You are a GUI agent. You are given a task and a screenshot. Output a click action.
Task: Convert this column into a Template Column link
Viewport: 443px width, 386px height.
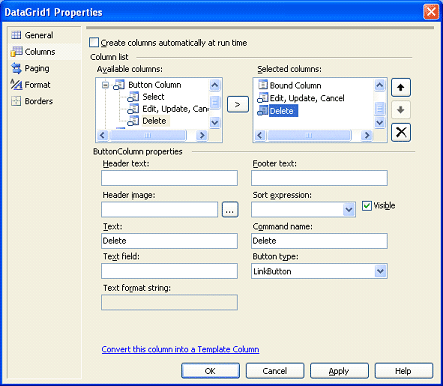point(180,349)
